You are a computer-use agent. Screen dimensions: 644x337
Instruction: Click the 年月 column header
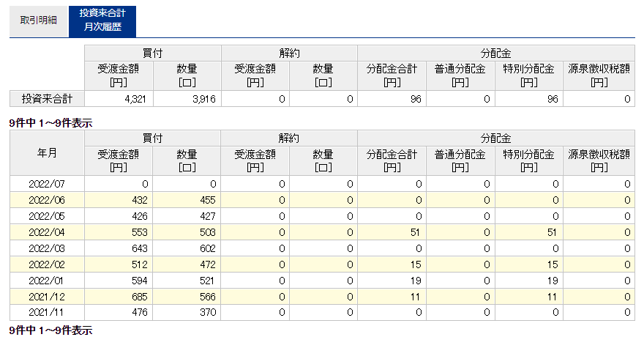(x=48, y=153)
